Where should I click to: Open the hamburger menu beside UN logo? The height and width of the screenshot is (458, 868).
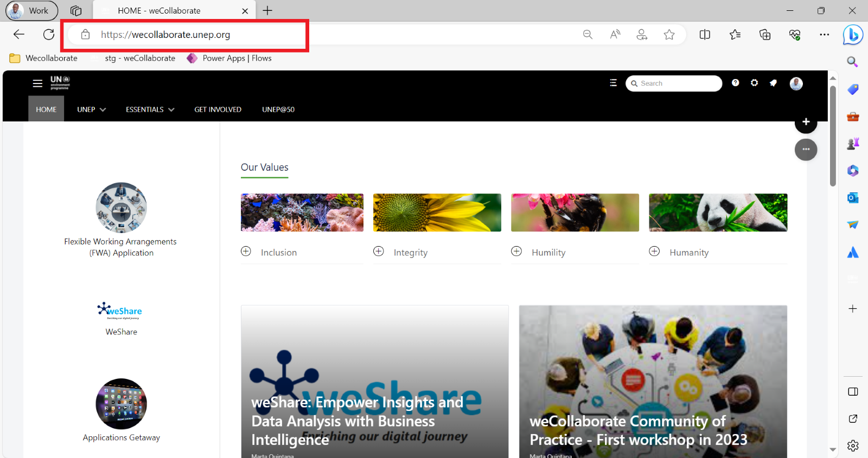(37, 83)
